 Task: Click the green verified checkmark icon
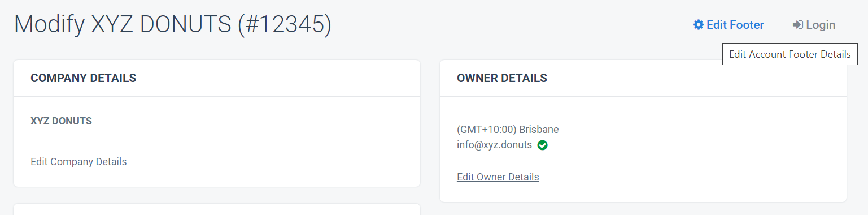pyautogui.click(x=543, y=145)
